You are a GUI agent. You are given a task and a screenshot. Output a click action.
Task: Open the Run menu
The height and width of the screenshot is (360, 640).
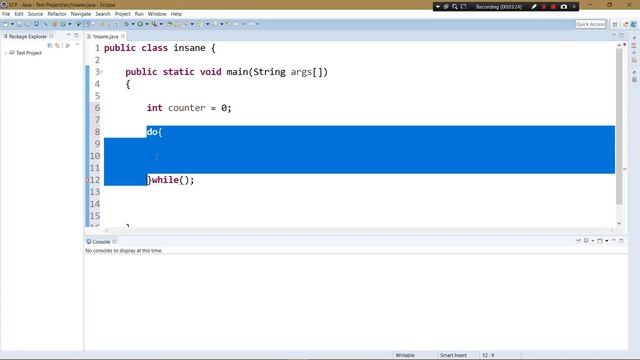pos(139,14)
